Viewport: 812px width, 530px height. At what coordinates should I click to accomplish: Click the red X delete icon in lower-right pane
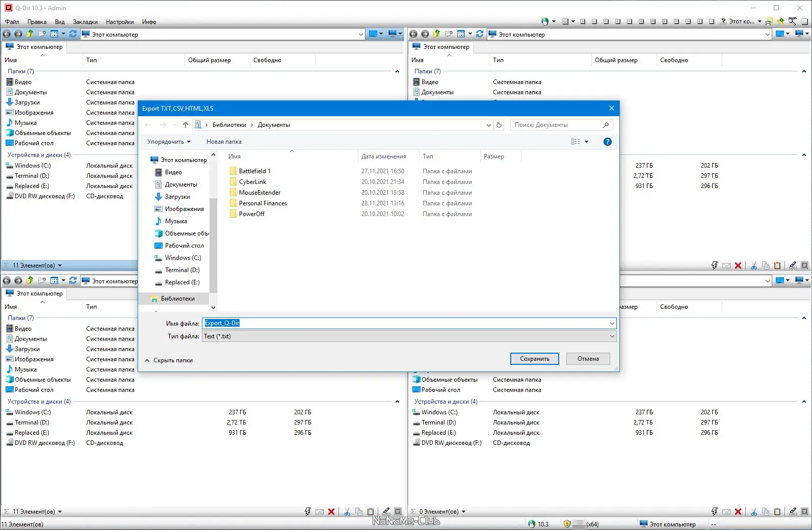[738, 512]
